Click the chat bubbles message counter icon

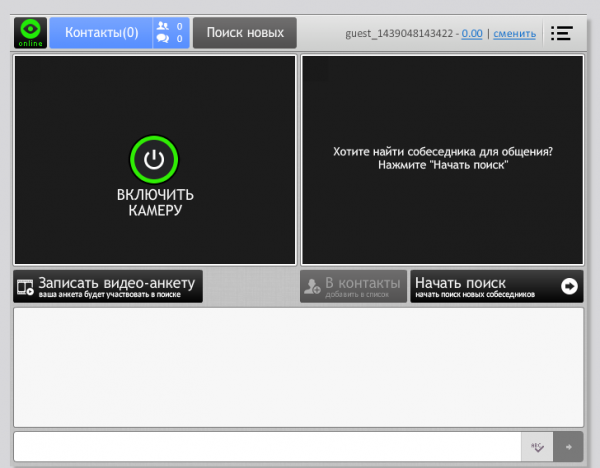[x=163, y=40]
